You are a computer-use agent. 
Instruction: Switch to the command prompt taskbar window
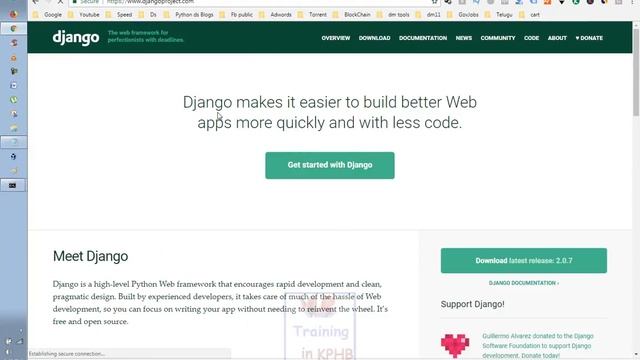(13, 185)
